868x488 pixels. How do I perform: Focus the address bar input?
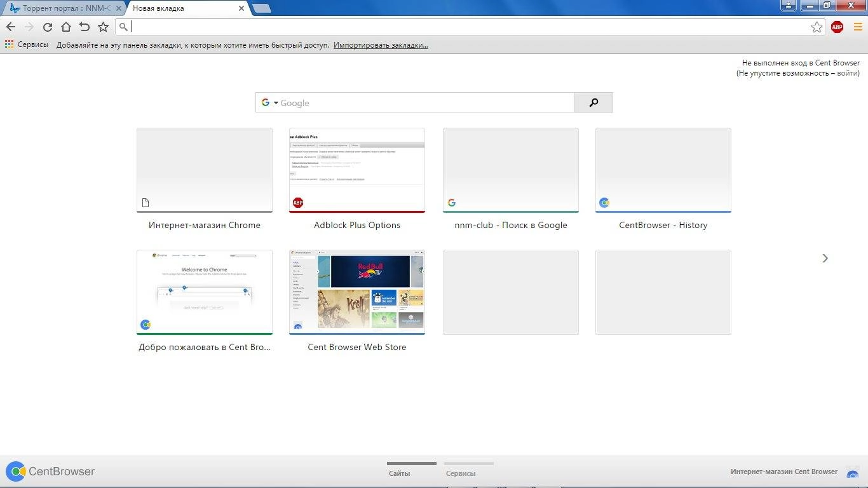click(470, 27)
